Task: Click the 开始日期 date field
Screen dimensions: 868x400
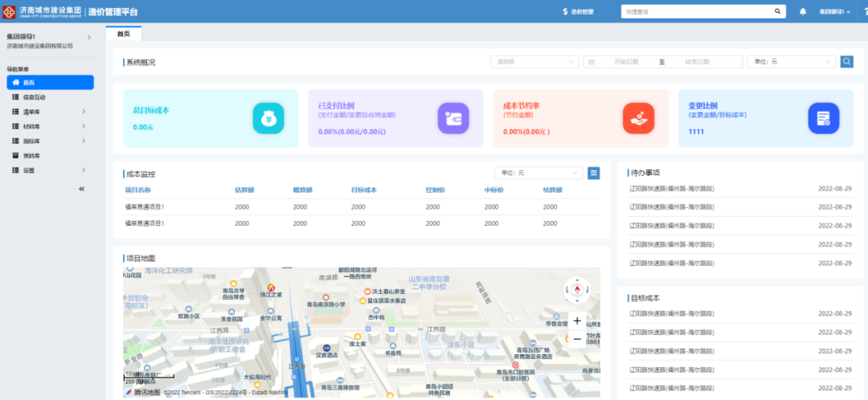Action: click(625, 62)
